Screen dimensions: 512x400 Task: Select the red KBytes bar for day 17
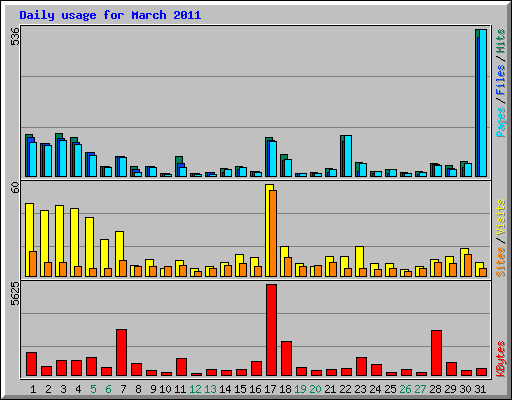[x=271, y=330]
